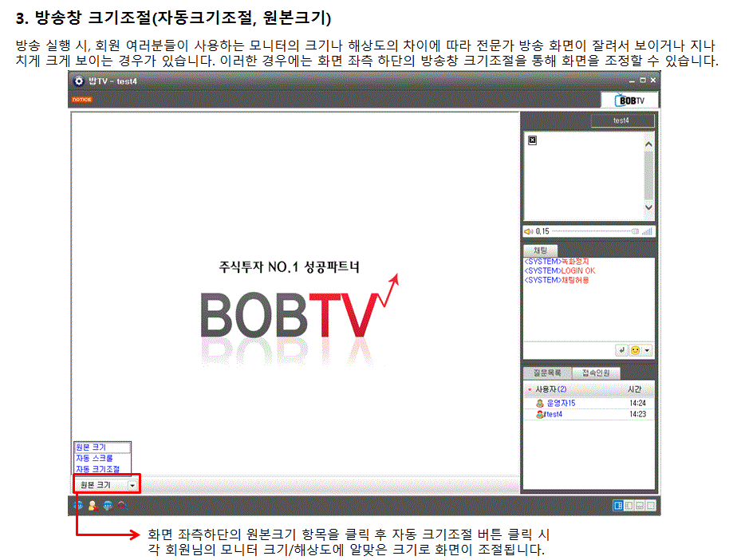This screenshot has height=560, width=733.
Task: Select the third layout icon
Action: click(640, 505)
